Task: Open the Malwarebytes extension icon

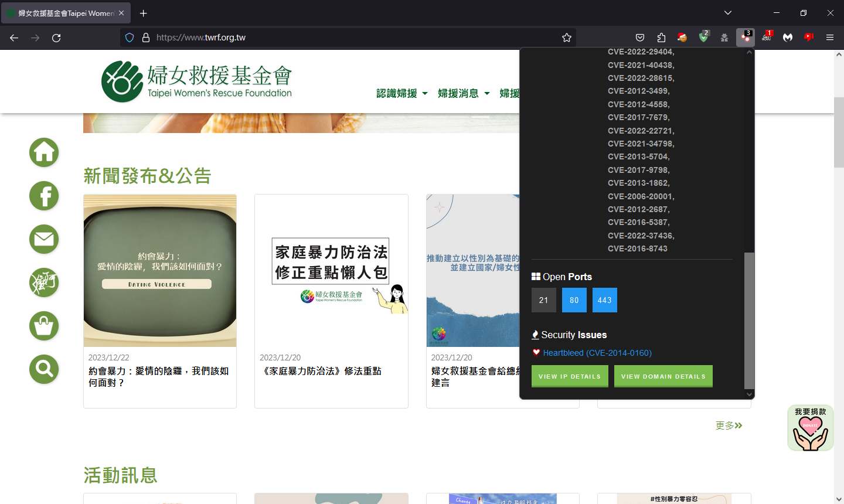Action: tap(788, 38)
